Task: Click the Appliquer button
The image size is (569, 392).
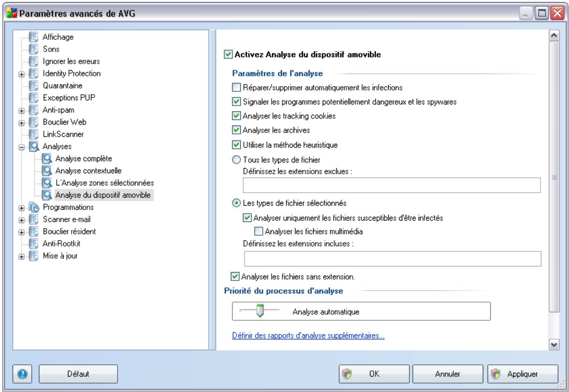Action: coord(523,374)
